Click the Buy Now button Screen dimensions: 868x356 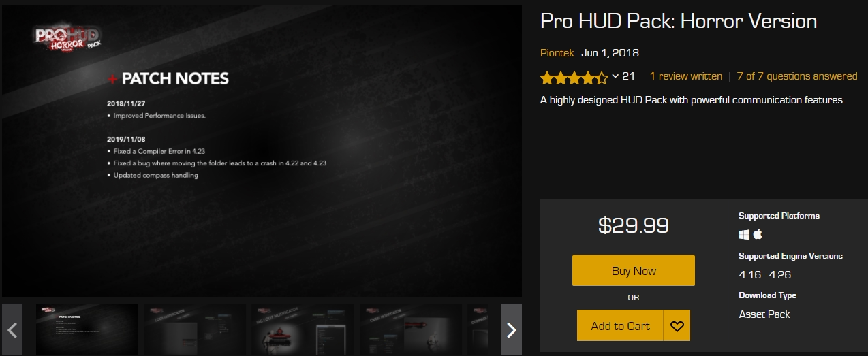click(x=634, y=271)
